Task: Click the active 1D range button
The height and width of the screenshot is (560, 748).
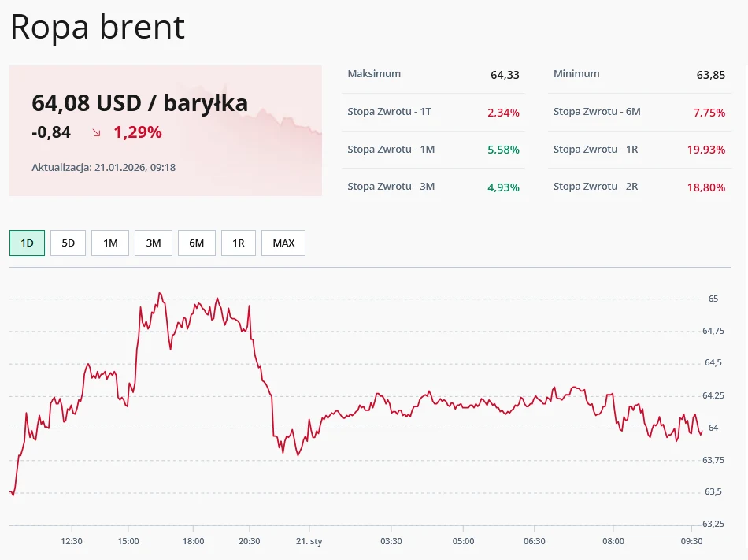Action: click(x=26, y=243)
